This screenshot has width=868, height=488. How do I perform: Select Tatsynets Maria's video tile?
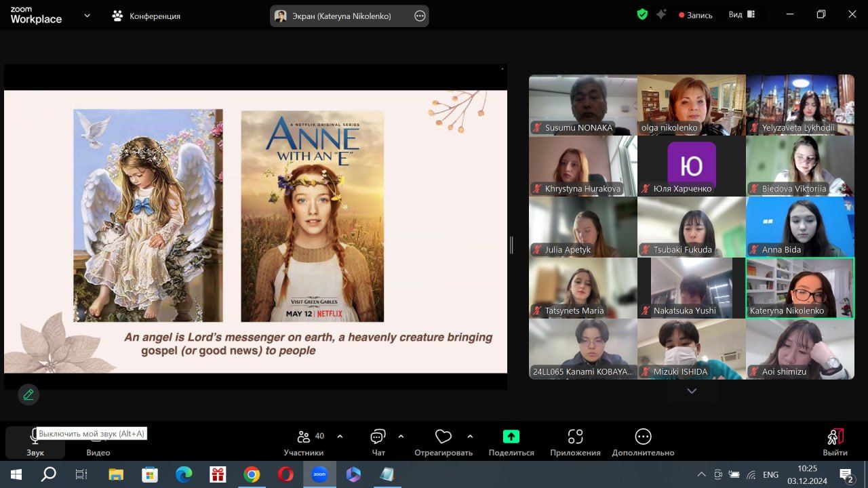(583, 288)
